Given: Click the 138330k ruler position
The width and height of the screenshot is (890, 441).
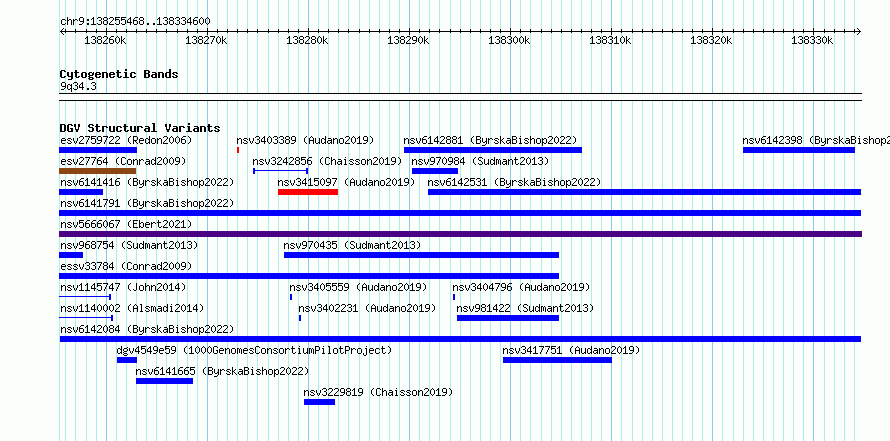Looking at the screenshot, I should [812, 40].
